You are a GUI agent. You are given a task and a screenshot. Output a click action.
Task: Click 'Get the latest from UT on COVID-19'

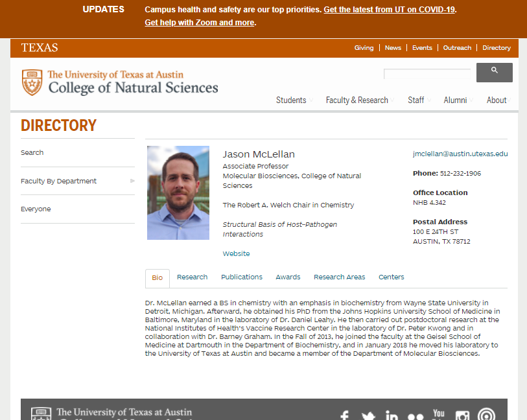[389, 10]
